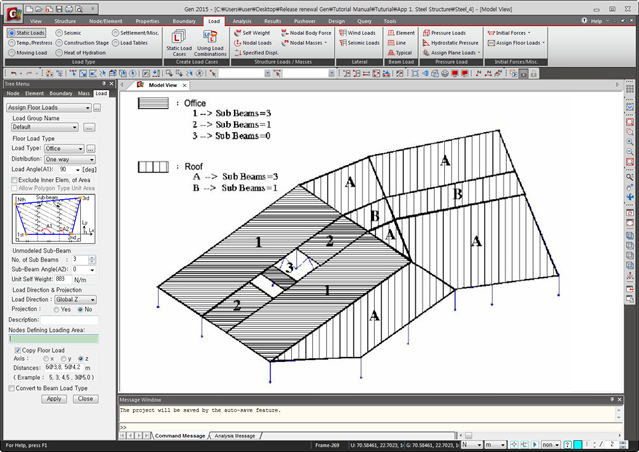Select Typical beam load tool
This screenshot has height=452, width=639.
coord(400,53)
